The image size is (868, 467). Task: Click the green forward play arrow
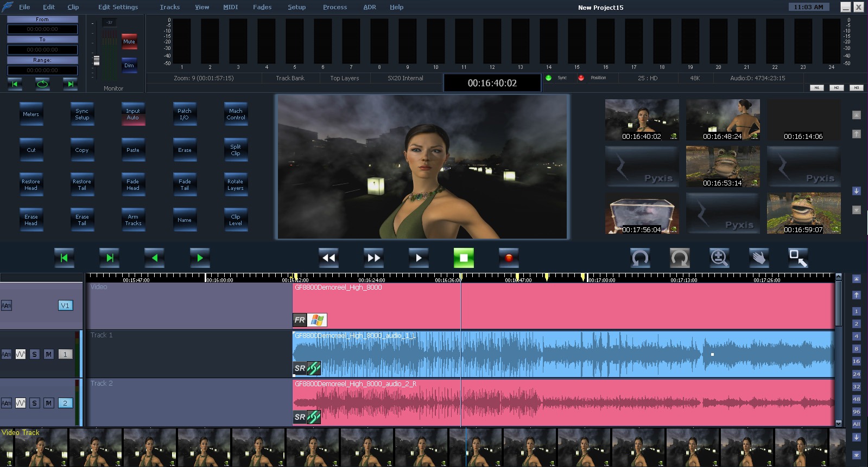click(200, 258)
